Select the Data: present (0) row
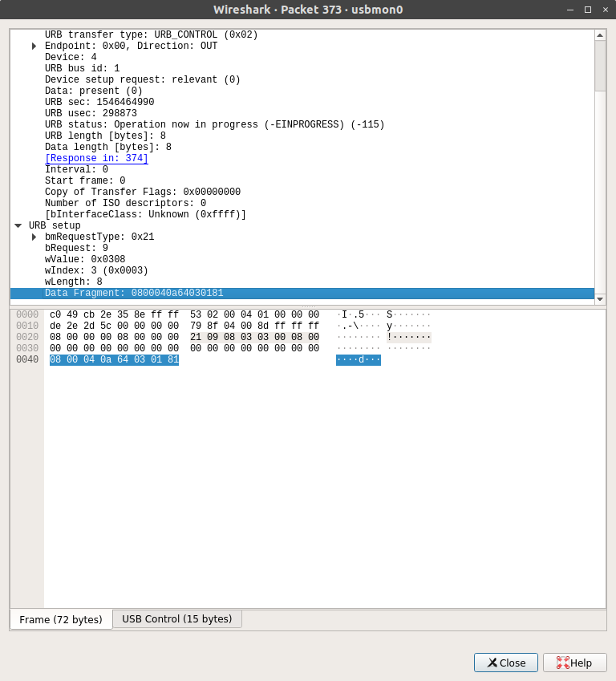Image resolution: width=616 pixels, height=681 pixels. [302, 91]
